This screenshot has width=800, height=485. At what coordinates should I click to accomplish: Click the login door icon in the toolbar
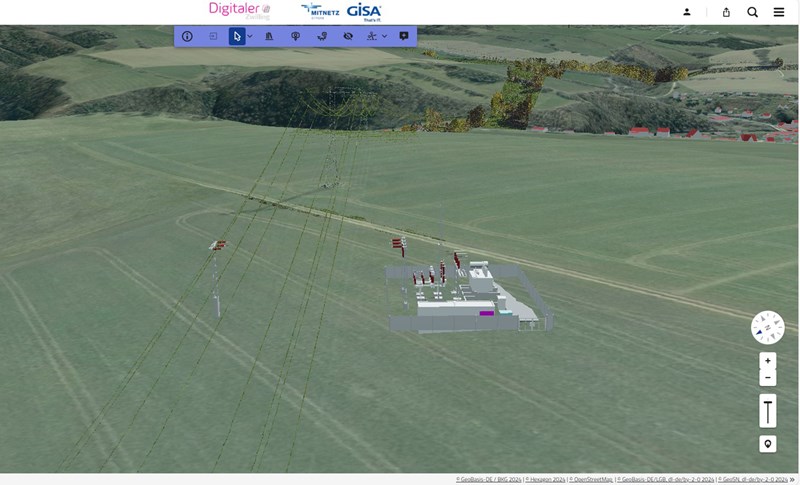pyautogui.click(x=213, y=36)
